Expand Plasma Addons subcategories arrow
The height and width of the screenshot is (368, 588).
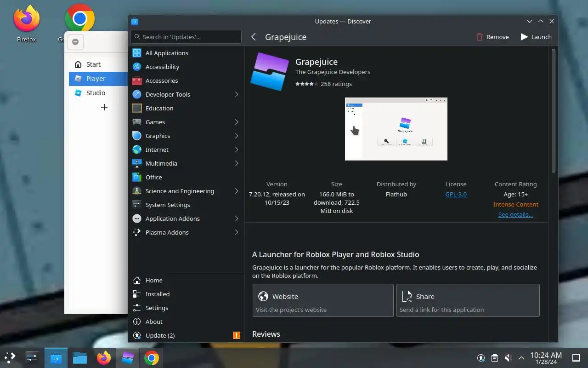[x=237, y=232]
